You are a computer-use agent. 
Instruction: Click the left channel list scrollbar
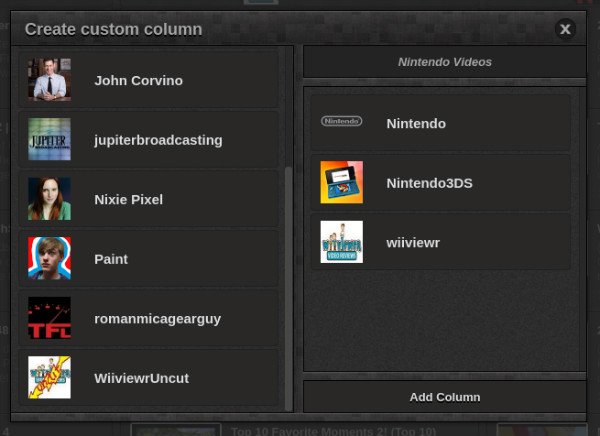coord(289,288)
